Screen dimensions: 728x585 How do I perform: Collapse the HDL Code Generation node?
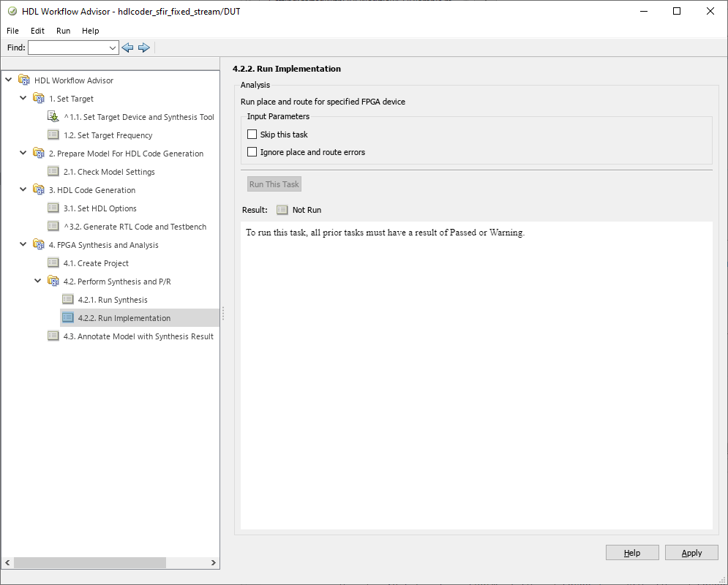click(23, 189)
